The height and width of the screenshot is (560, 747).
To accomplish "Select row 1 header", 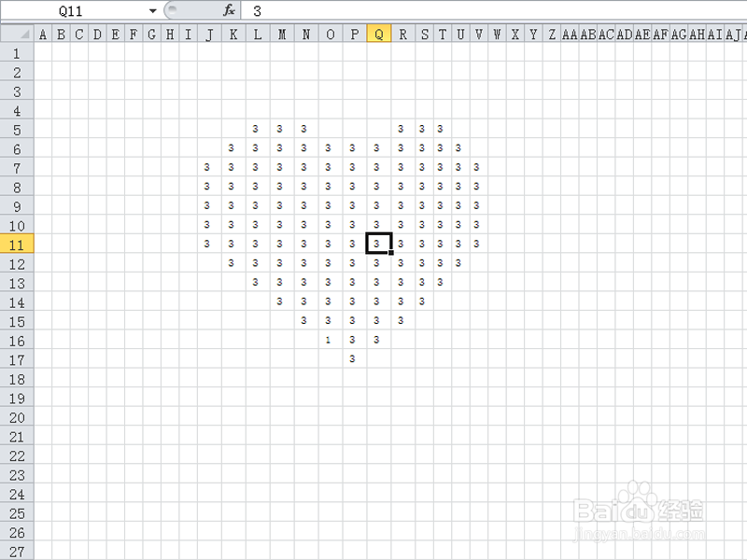I will [17, 53].
